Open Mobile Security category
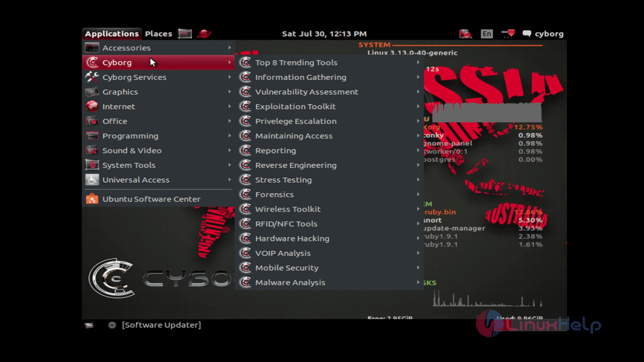 [x=330, y=267]
